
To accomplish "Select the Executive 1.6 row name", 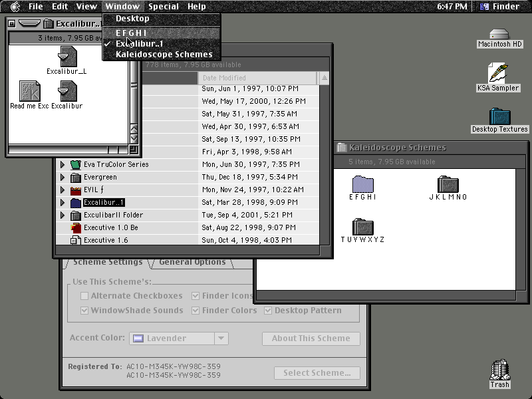I will click(106, 240).
